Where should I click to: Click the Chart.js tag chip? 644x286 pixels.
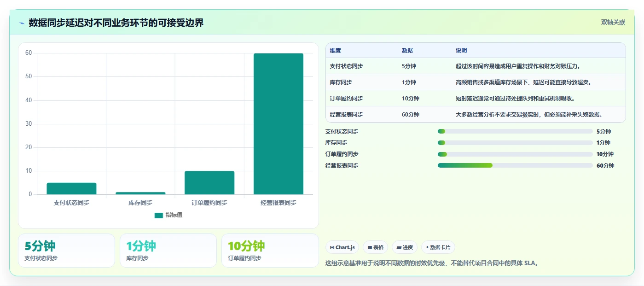[x=342, y=247]
